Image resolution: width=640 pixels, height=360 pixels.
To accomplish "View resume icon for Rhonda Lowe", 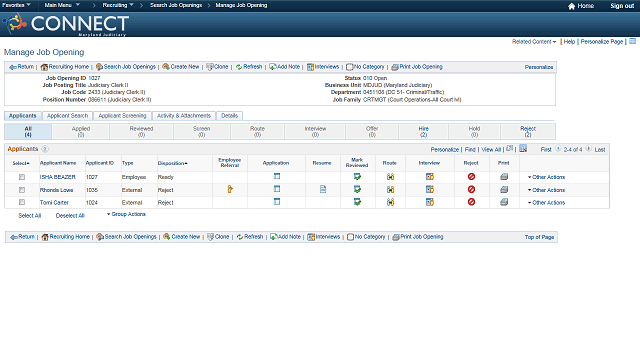I will tap(323, 189).
